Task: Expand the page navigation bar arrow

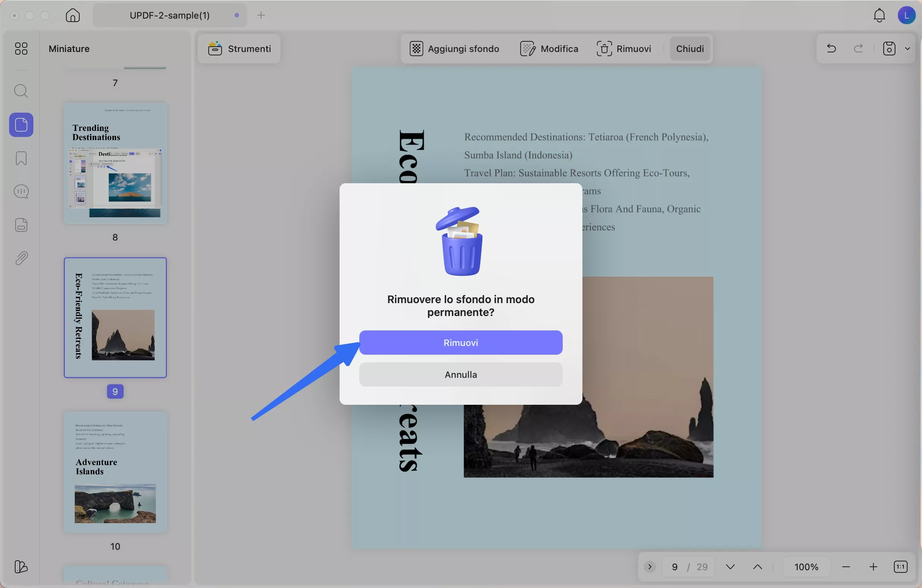Action: tap(650, 566)
